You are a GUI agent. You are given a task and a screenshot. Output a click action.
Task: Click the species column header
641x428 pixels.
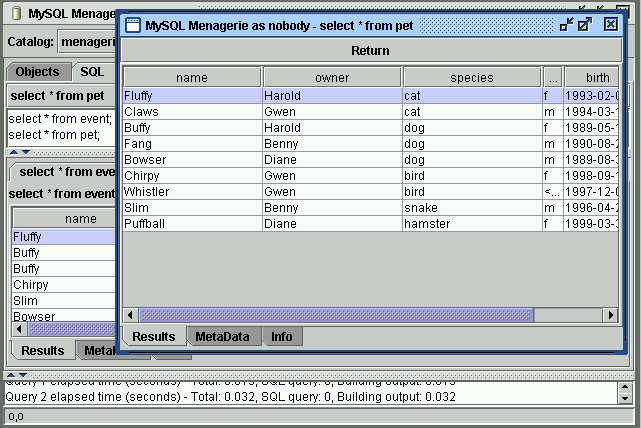coord(471,77)
